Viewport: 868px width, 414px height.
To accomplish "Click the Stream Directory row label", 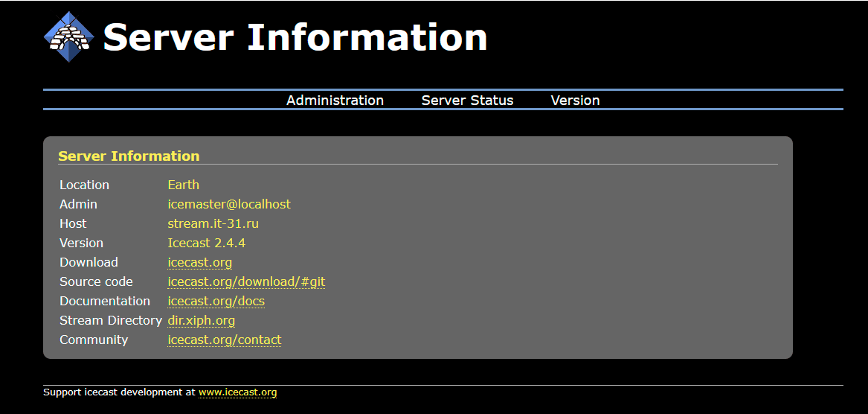I will click(x=111, y=320).
